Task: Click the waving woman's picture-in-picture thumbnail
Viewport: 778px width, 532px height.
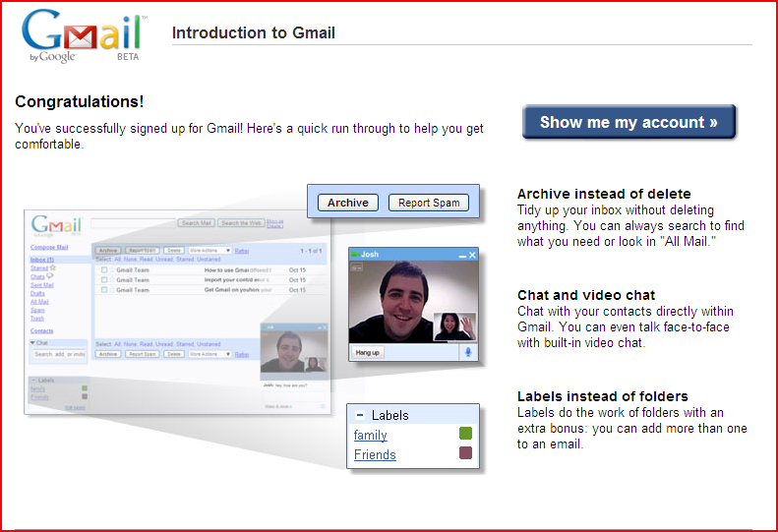Action: (454, 326)
